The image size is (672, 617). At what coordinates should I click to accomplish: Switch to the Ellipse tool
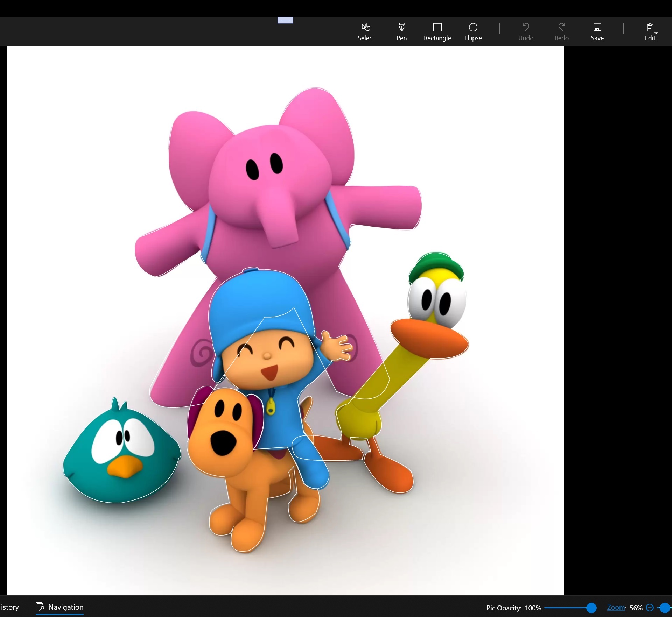coord(473,32)
